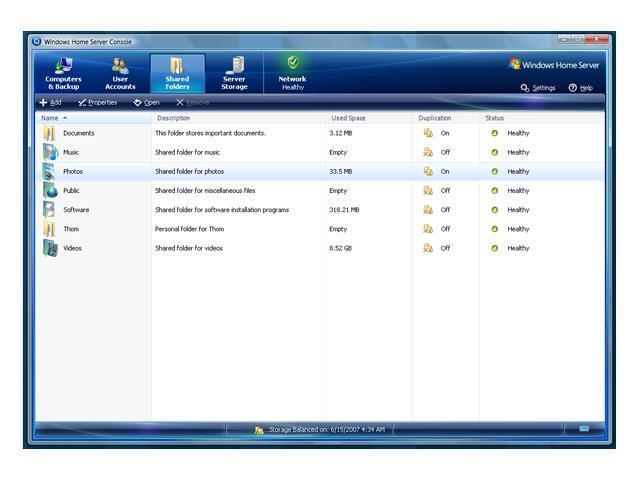Select the Videos folder name
This screenshot has height=480, width=640.
[73, 248]
